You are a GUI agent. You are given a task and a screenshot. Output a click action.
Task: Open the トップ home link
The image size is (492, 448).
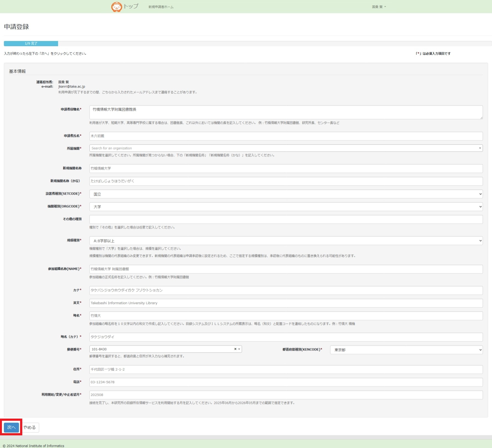click(x=131, y=6)
